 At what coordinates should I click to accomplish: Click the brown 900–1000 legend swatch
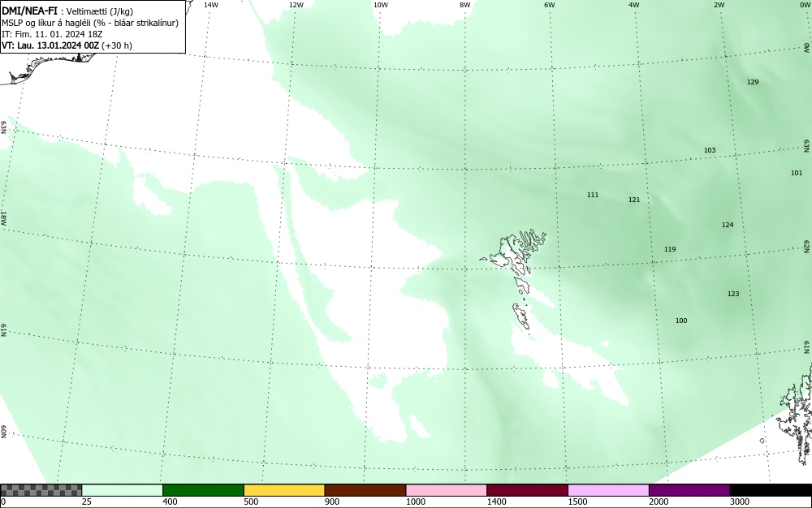coord(365,490)
